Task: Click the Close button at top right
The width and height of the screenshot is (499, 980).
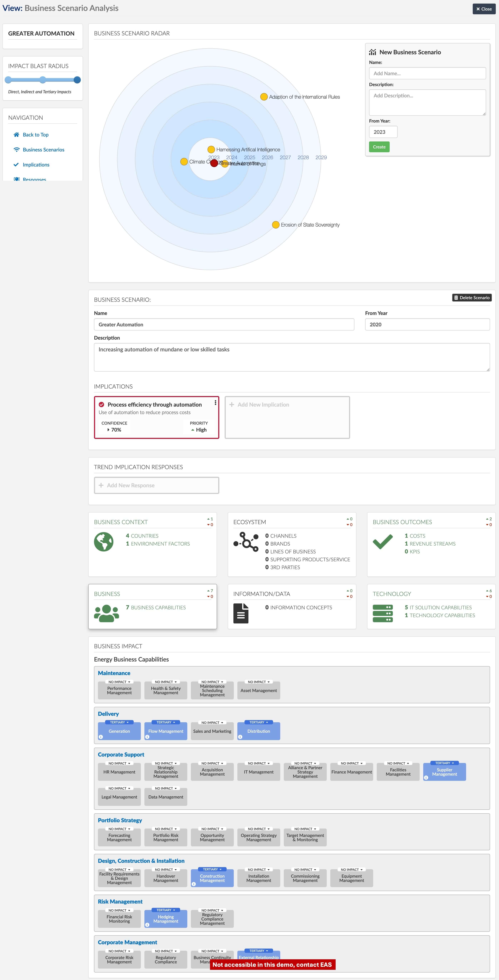Action: (484, 9)
